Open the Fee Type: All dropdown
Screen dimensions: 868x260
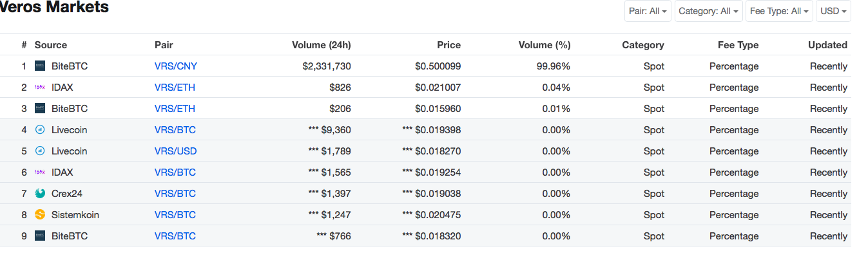(779, 11)
